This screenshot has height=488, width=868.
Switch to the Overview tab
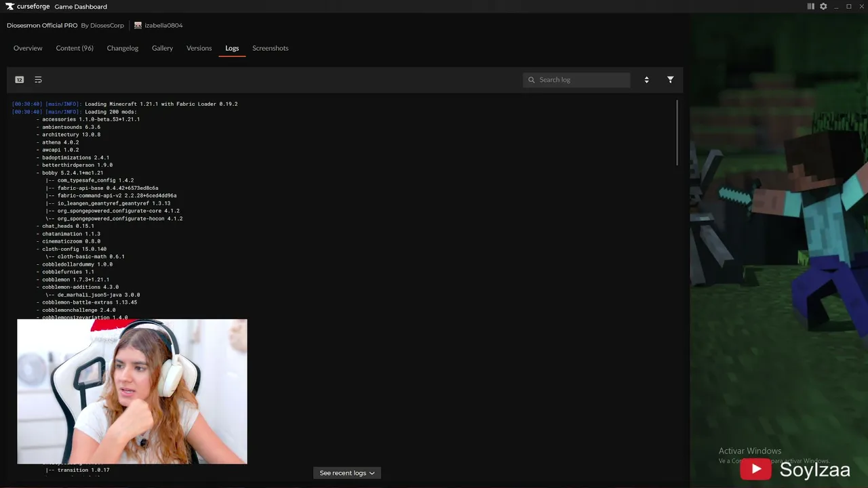pos(28,48)
